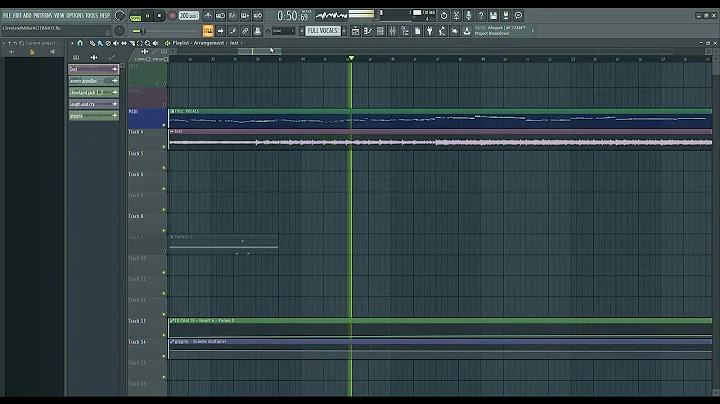Click the Playlist horizontal scrollbar handle
Viewport: 720px width, 404px height.
pyautogui.click(x=259, y=51)
